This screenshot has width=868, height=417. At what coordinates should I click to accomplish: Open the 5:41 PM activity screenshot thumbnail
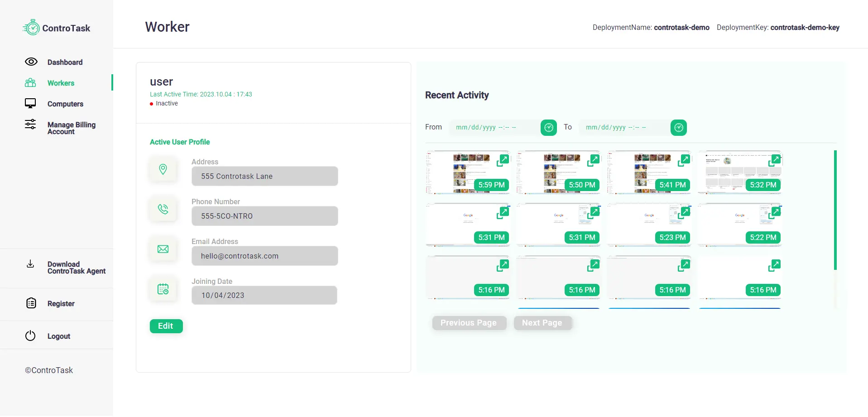pyautogui.click(x=649, y=172)
